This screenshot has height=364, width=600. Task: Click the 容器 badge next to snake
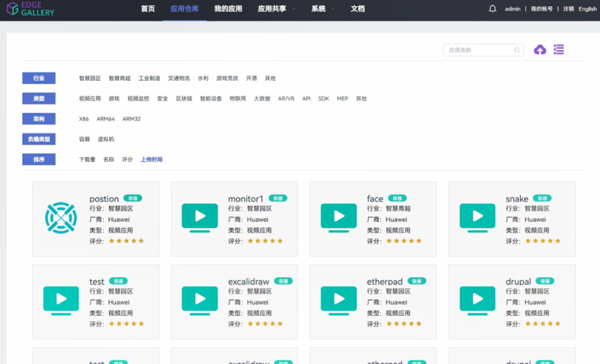(542, 198)
